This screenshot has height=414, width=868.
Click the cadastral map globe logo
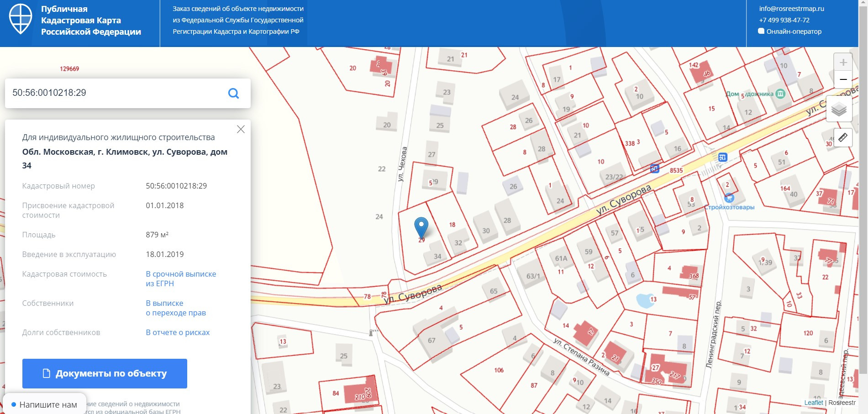[21, 19]
